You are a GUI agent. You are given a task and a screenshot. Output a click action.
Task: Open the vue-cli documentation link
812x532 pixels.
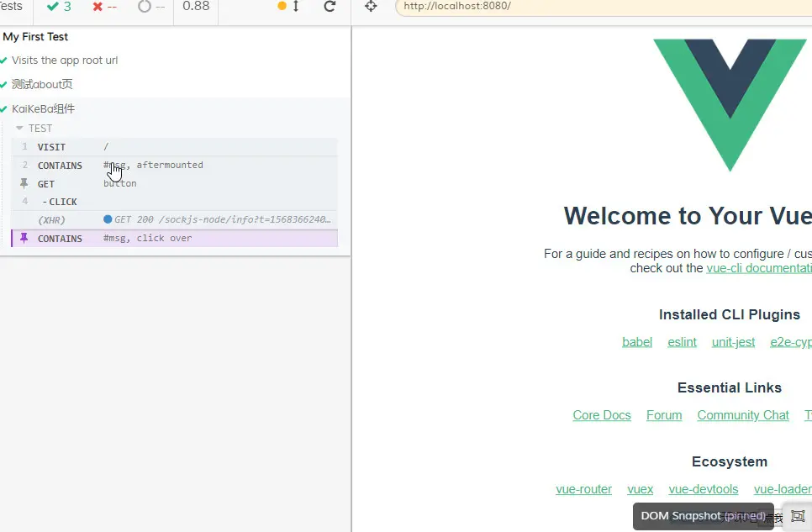point(759,268)
